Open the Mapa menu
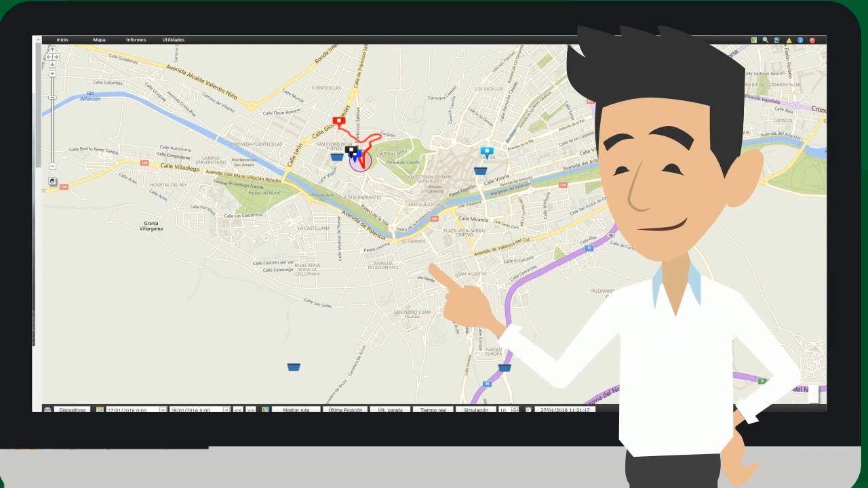Image resolution: width=868 pixels, height=488 pixels. tap(99, 40)
